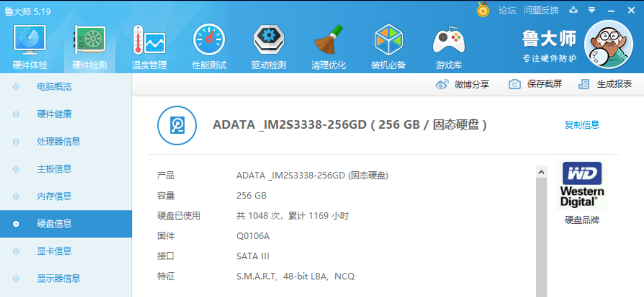Click the S.M.A.R.T, 48-bit LBA, NCQ value
Screen dimensions: 644x297
click(x=296, y=276)
